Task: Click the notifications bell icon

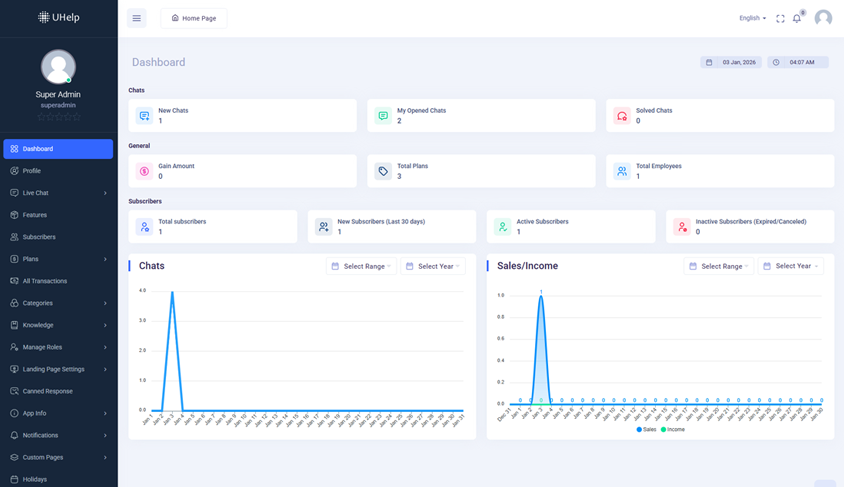Action: tap(797, 18)
